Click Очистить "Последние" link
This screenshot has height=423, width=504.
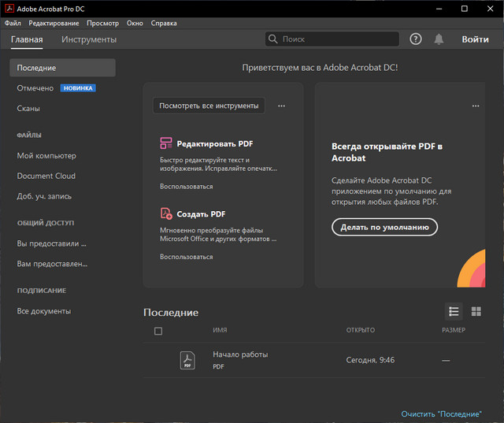pyautogui.click(x=440, y=414)
